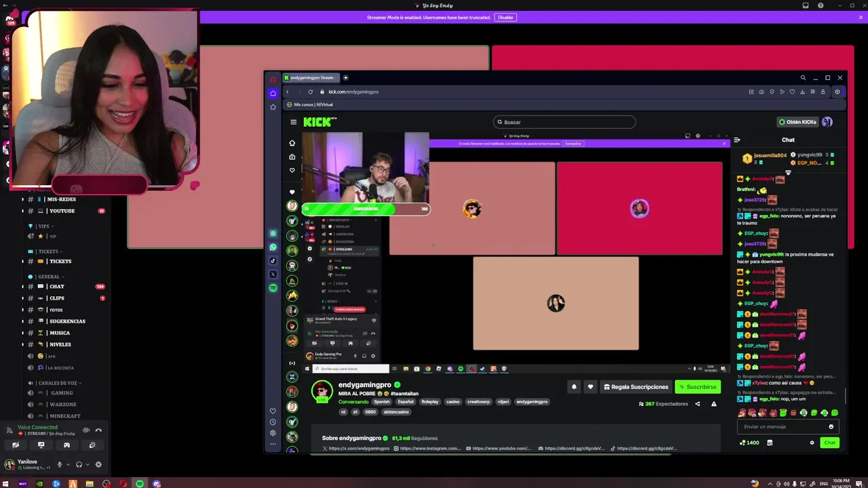
Task: Open Discord headphone options dropdown
Action: point(87,464)
